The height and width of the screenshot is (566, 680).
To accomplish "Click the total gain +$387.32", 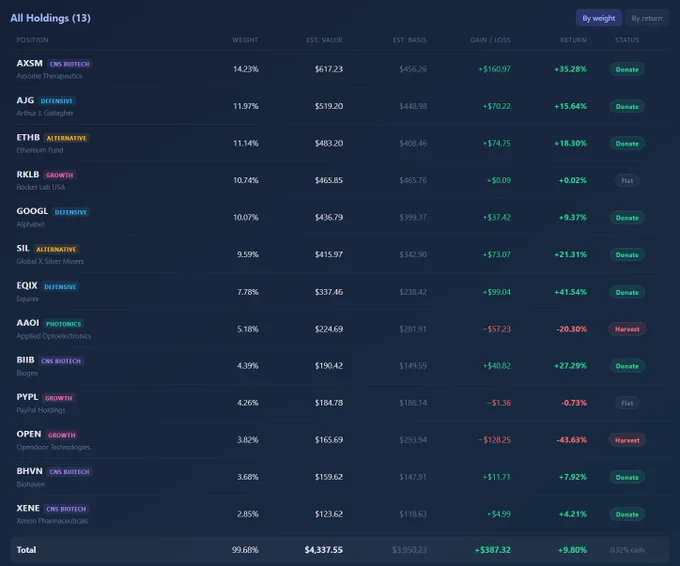I will click(493, 550).
